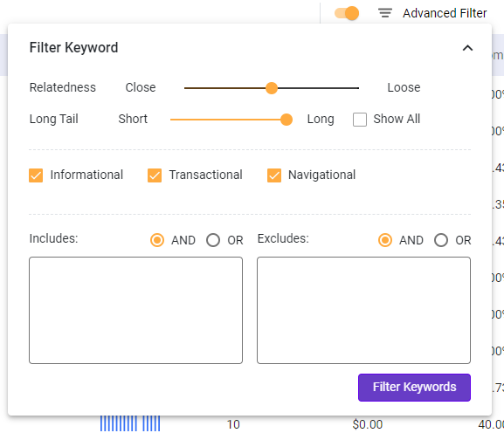
Task: Click the Short end of Long Tail track
Action: point(172,120)
